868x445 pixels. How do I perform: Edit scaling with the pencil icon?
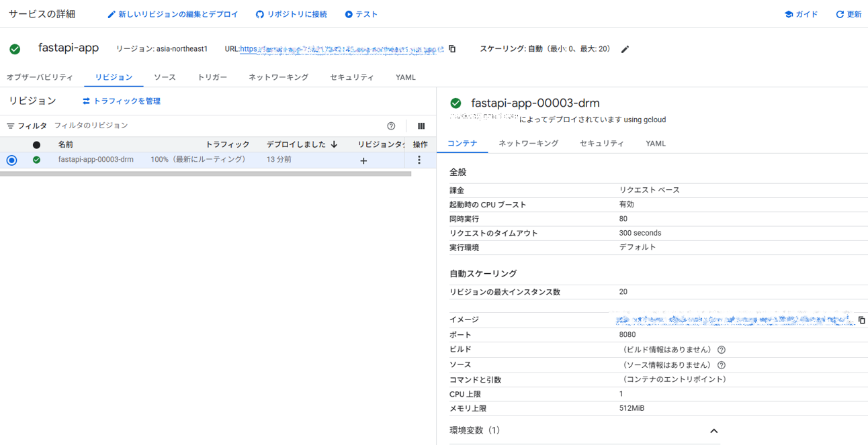click(625, 49)
